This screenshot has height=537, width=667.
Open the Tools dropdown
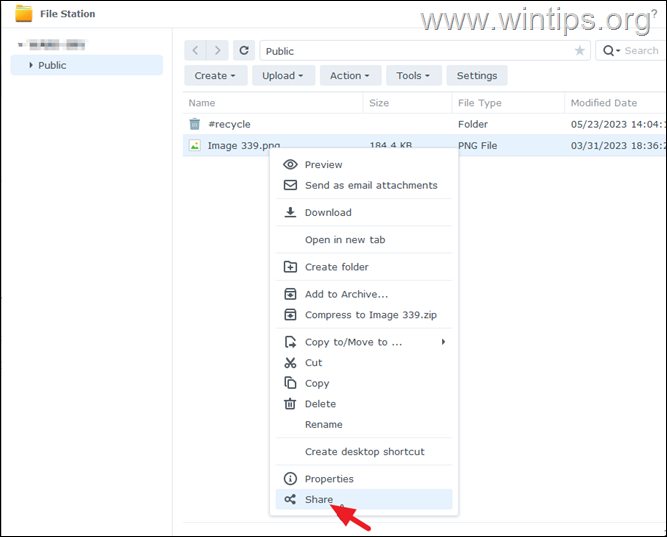[x=413, y=75]
